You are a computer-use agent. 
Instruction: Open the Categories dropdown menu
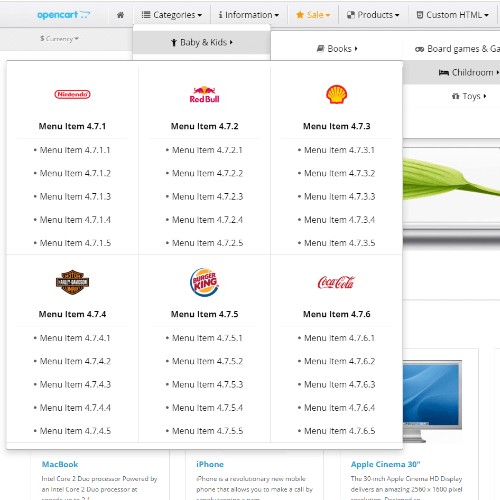point(172,15)
